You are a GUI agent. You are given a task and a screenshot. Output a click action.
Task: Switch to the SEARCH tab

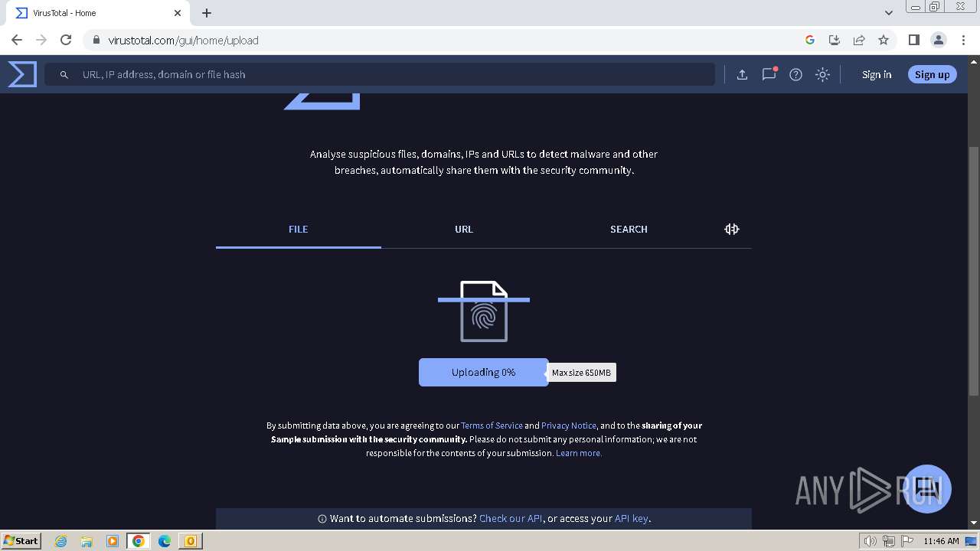(x=629, y=229)
